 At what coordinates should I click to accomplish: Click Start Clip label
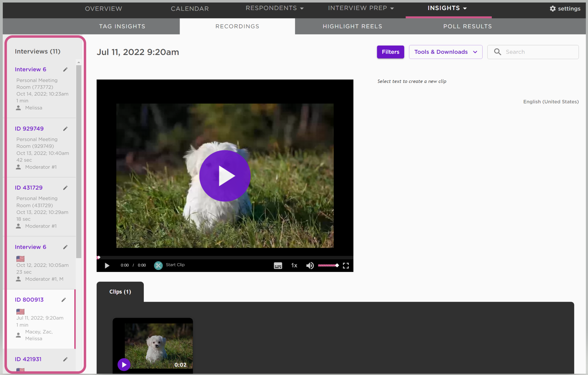point(175,265)
